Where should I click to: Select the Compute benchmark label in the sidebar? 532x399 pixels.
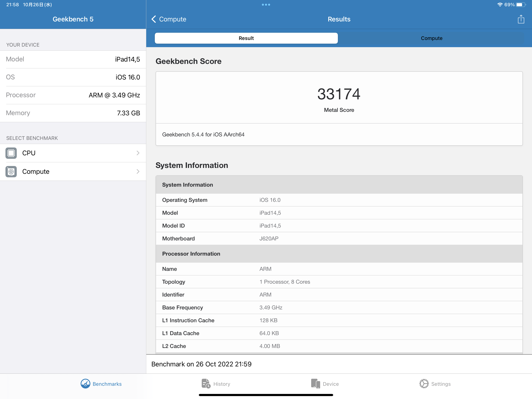coord(36,172)
